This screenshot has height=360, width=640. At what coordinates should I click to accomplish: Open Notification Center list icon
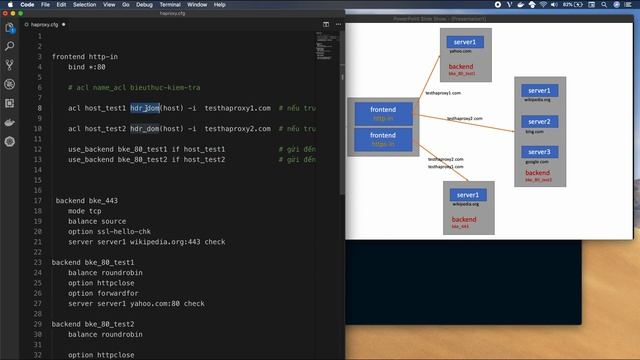[629, 4]
